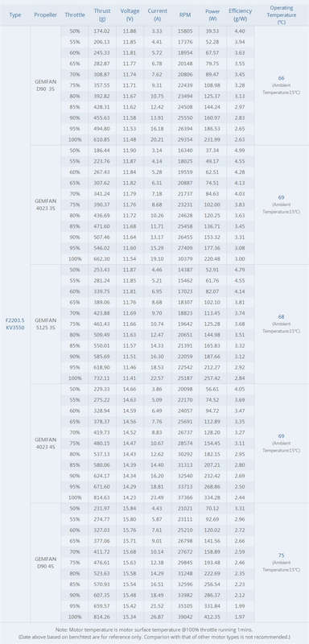Select the motor temperature note text
This screenshot has height=644, width=309.
pos(154,629)
